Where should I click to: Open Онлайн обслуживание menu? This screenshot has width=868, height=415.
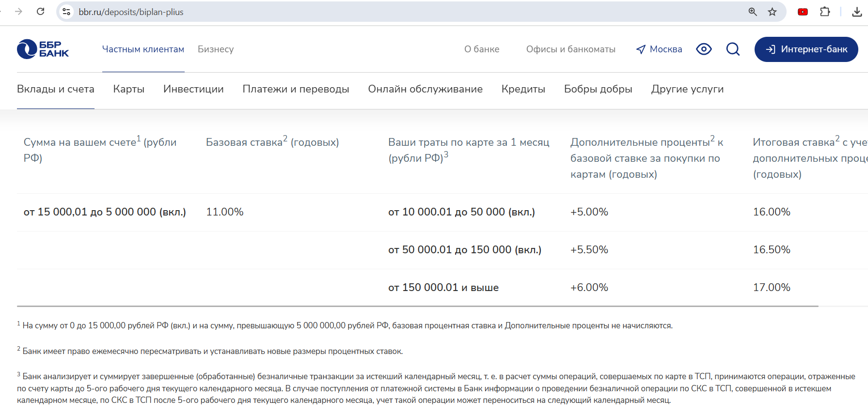[x=425, y=89]
